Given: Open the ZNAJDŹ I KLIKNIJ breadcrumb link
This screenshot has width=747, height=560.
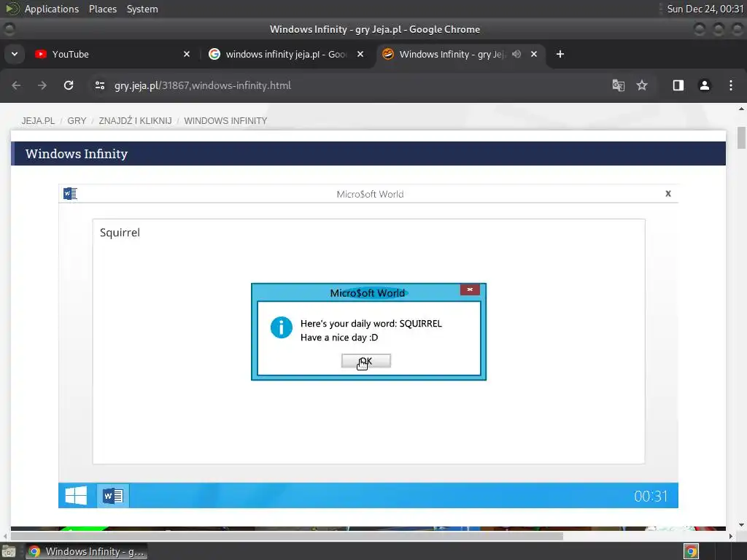Looking at the screenshot, I should pyautogui.click(x=135, y=121).
